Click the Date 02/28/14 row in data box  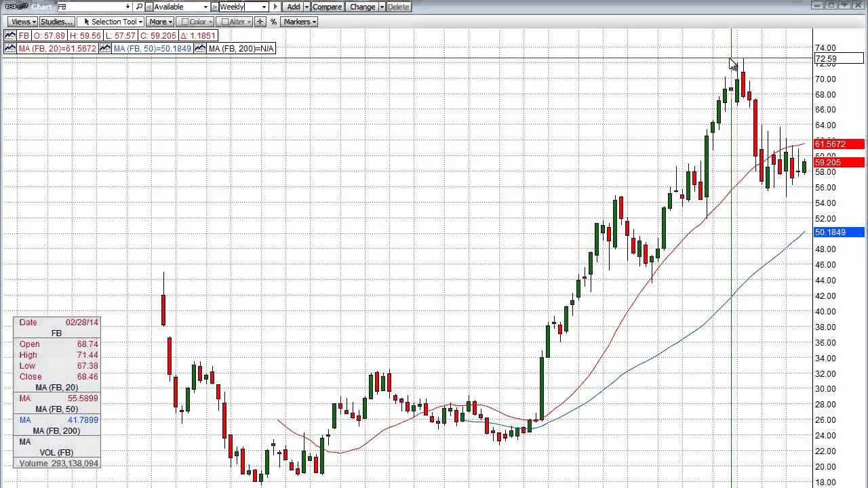point(57,323)
